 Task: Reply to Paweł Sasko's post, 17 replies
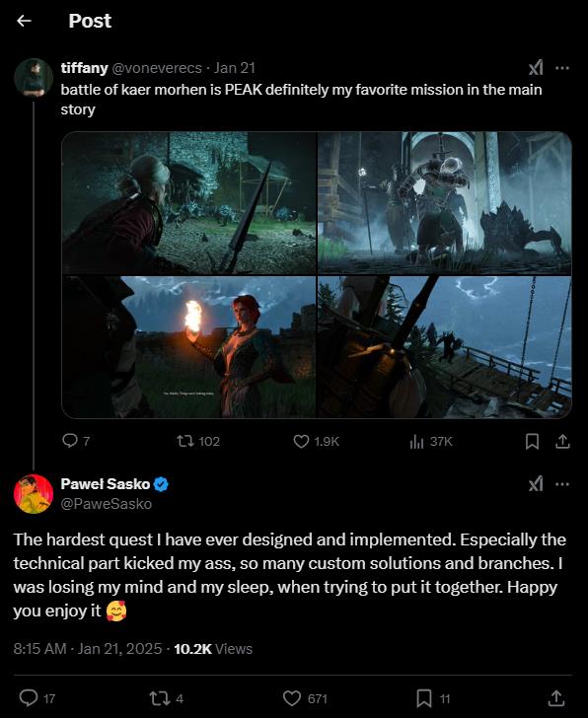tap(37, 698)
